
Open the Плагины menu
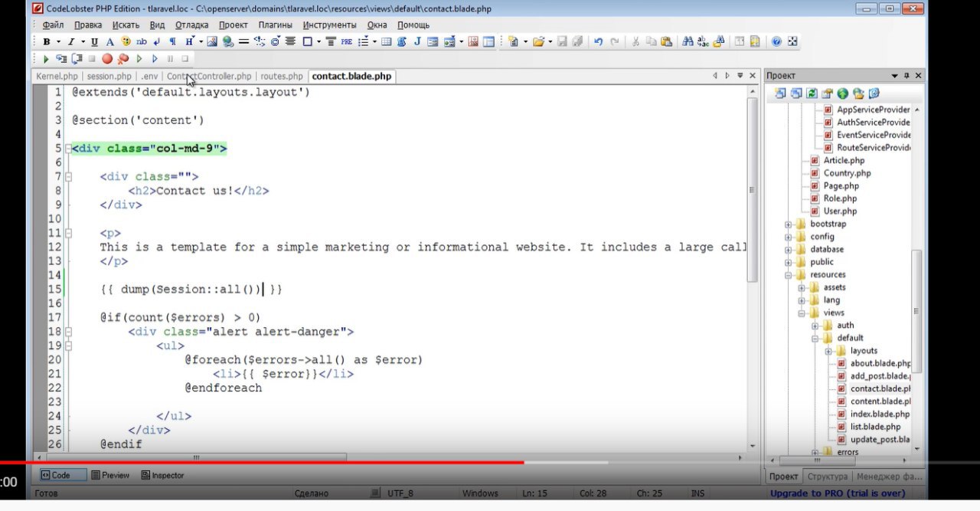[275, 25]
